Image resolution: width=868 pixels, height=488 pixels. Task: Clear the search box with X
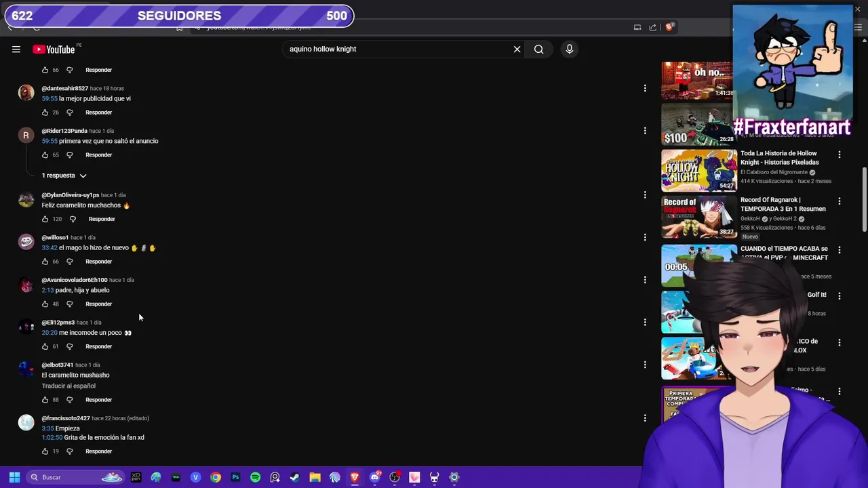(517, 49)
